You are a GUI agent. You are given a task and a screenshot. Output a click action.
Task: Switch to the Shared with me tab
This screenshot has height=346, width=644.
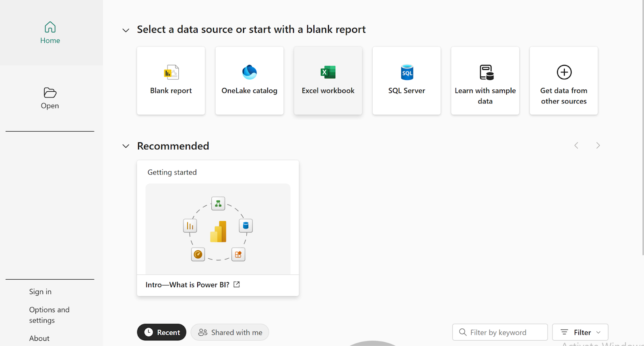pos(230,332)
